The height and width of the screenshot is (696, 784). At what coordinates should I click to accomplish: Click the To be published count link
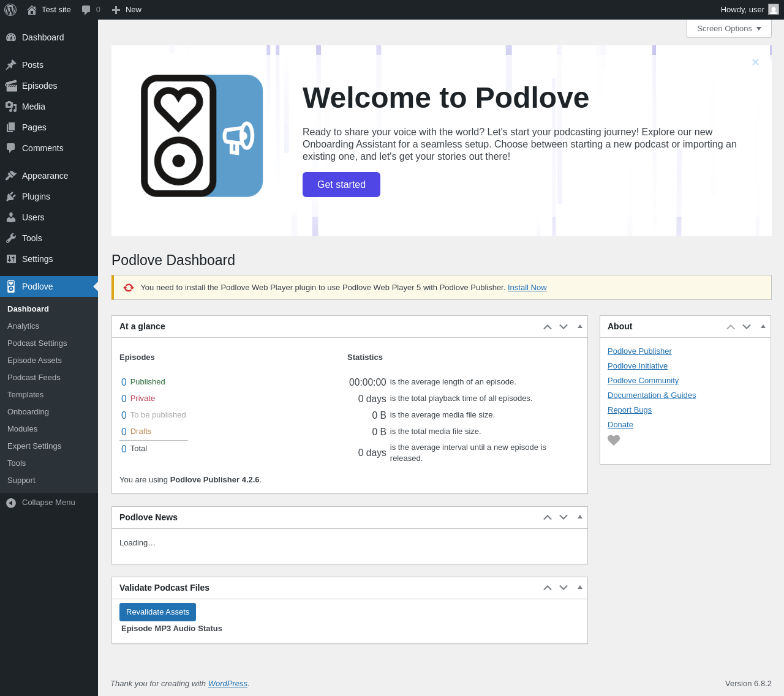tap(124, 415)
